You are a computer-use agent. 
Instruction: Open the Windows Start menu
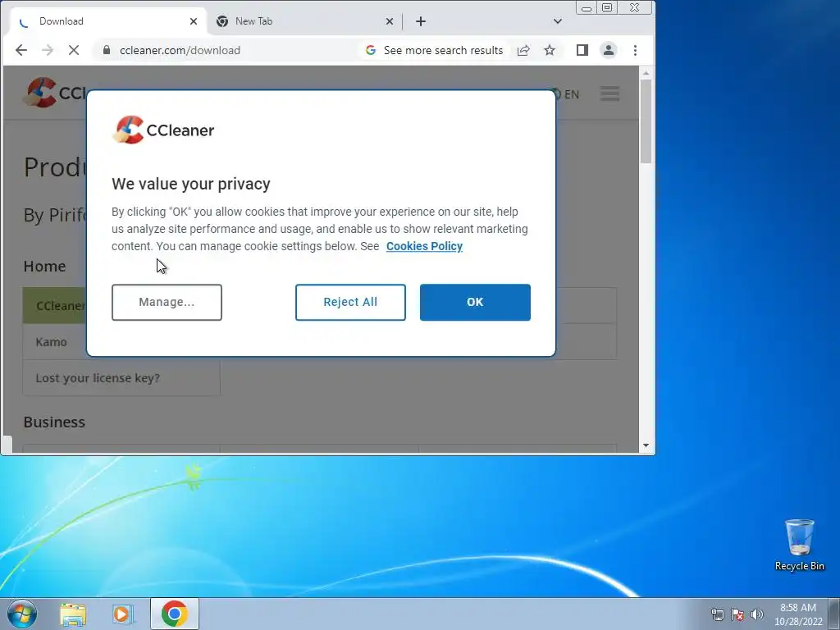(x=22, y=614)
